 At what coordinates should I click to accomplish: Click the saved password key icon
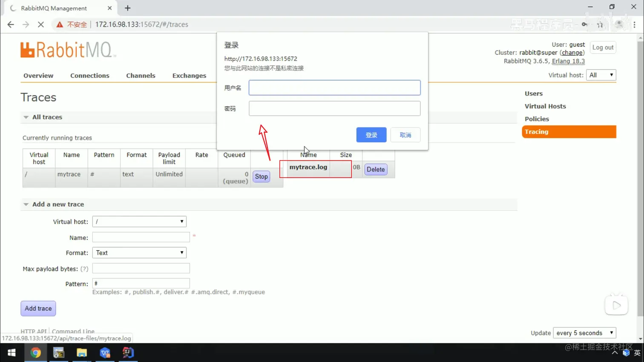point(585,25)
